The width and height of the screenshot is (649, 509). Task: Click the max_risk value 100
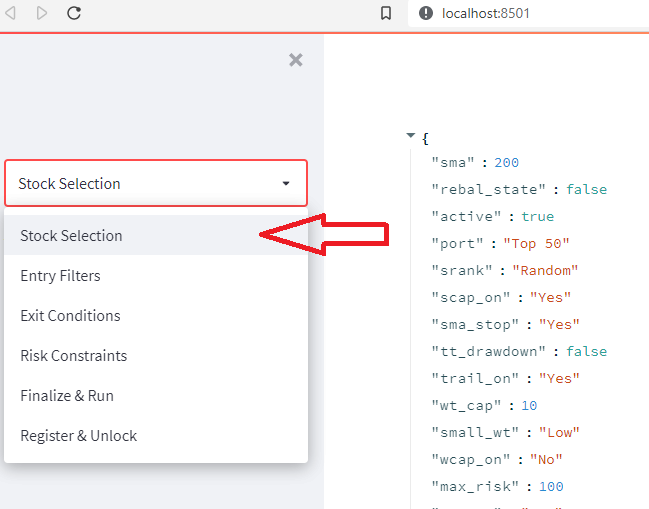point(551,486)
